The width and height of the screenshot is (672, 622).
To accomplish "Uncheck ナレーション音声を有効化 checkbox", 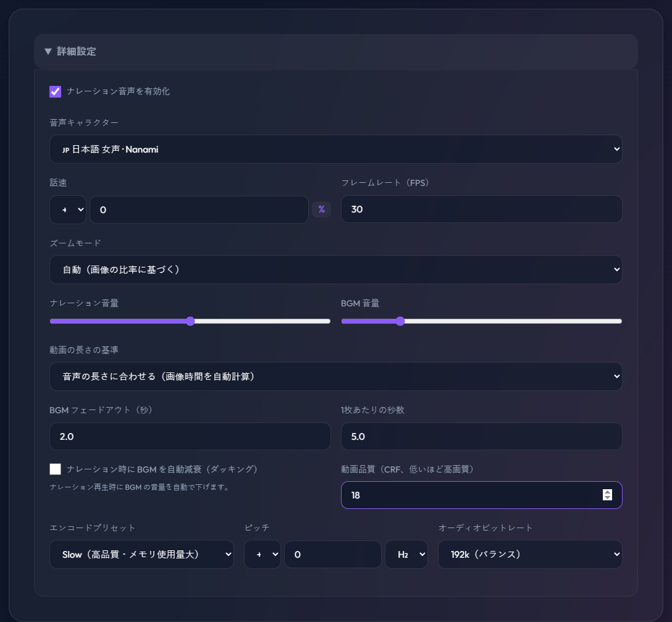I will pyautogui.click(x=56, y=92).
